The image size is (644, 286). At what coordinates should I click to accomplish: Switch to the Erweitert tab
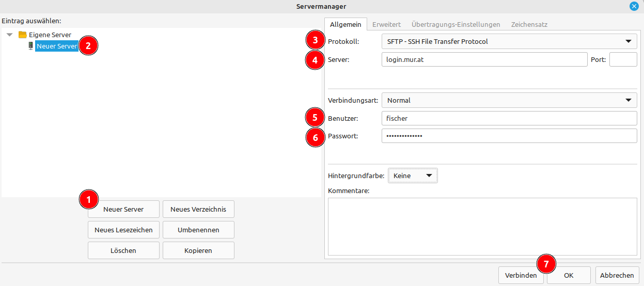[x=386, y=24]
